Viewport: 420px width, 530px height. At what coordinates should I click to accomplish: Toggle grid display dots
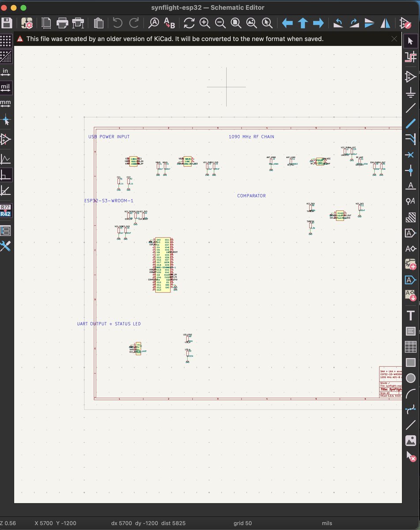(5, 40)
